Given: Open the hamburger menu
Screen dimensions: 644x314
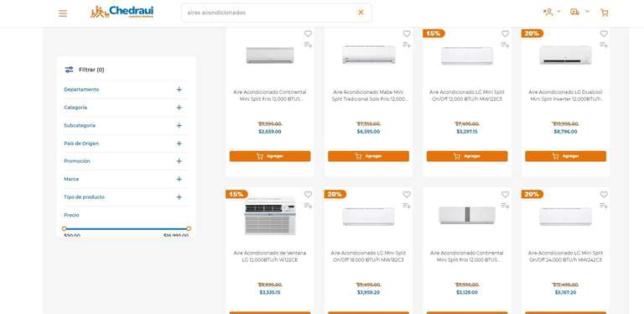Looking at the screenshot, I should click(x=63, y=13).
